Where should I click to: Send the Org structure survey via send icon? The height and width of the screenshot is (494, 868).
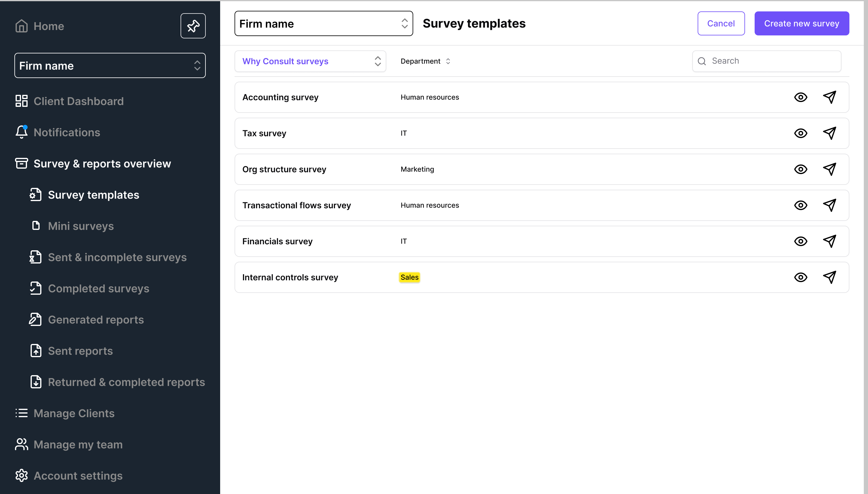829,169
